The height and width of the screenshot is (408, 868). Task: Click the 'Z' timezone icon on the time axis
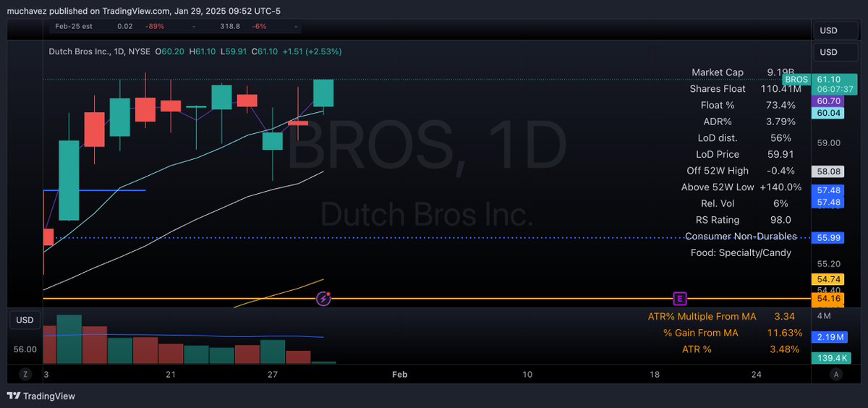[x=25, y=374]
